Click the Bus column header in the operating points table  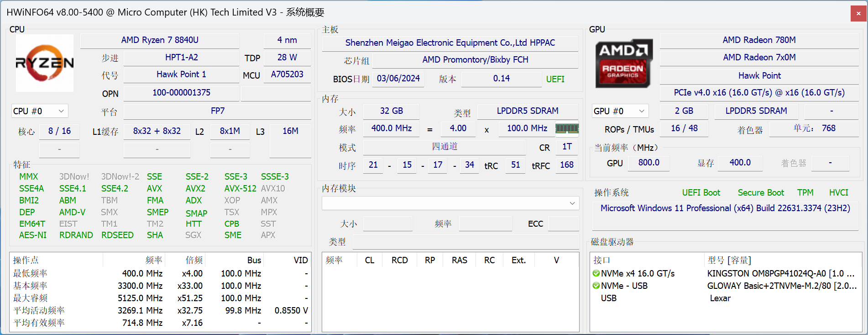pos(254,261)
